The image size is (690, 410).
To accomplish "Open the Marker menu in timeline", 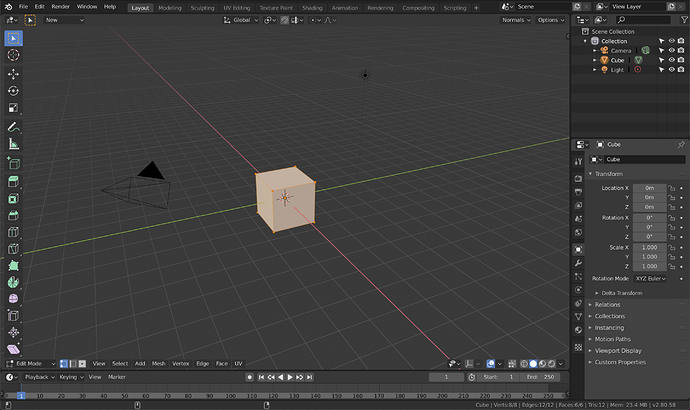I will [x=117, y=377].
